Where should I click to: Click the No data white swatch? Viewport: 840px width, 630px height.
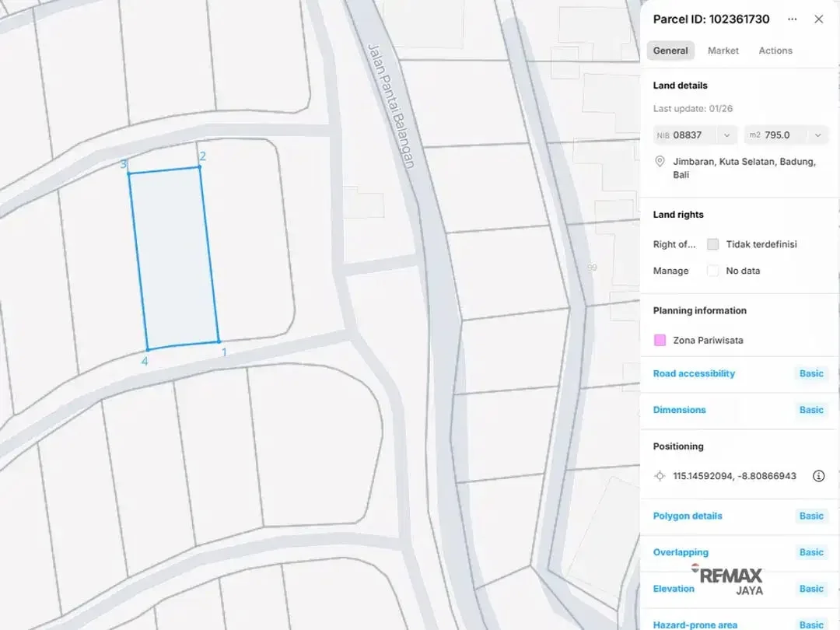tap(712, 271)
